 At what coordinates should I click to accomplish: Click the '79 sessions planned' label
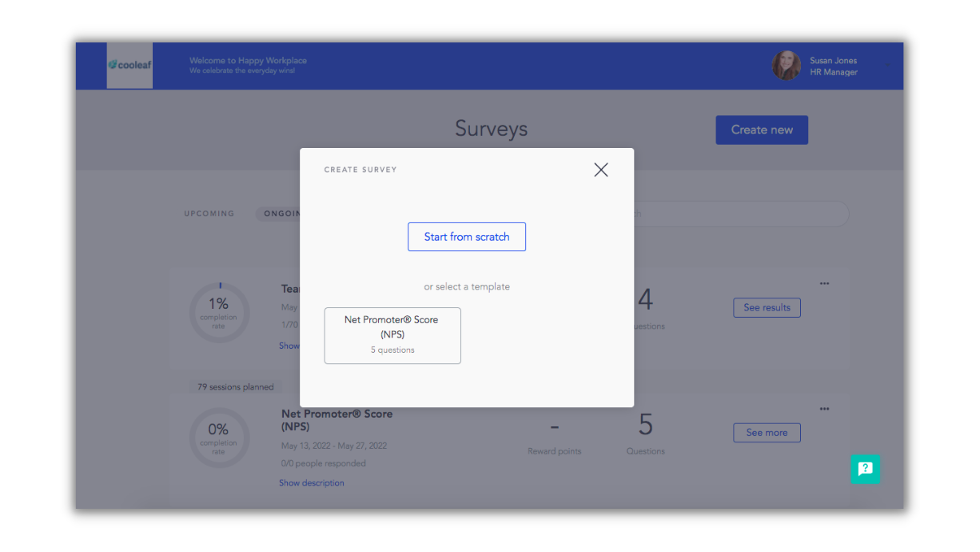pos(236,387)
